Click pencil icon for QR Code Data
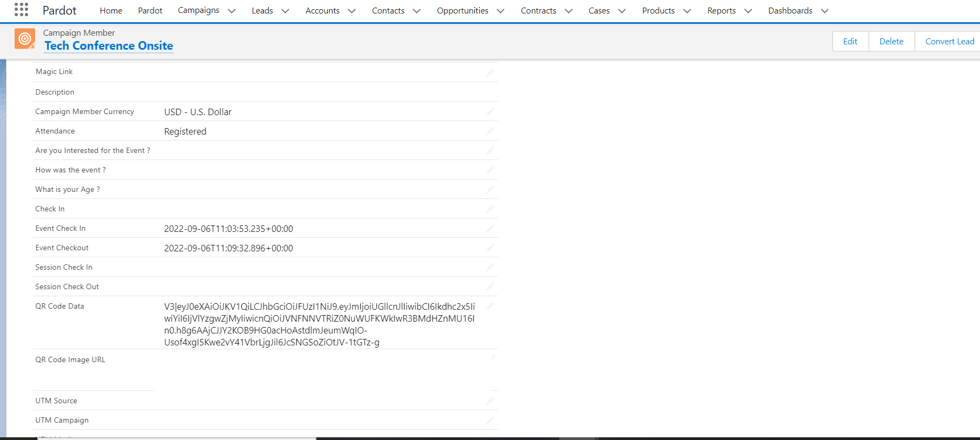 [x=490, y=306]
